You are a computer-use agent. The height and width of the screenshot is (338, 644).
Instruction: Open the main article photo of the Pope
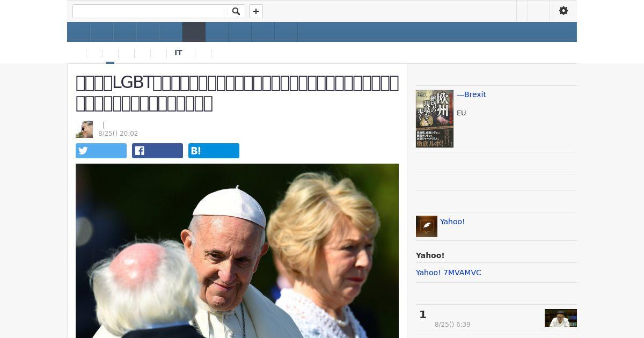(x=237, y=251)
